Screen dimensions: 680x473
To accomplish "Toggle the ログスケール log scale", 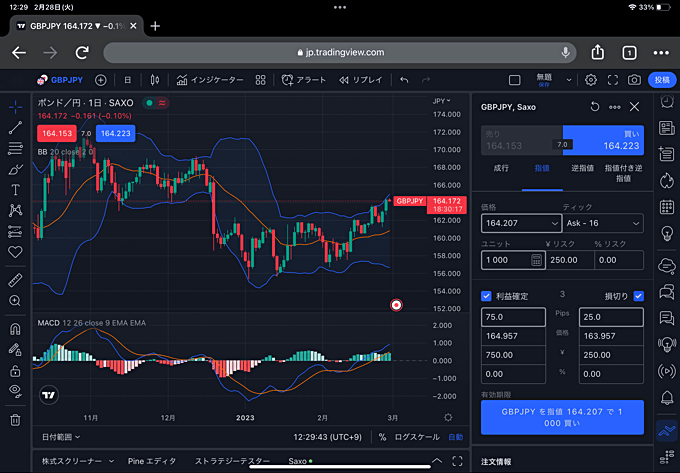I will point(417,437).
